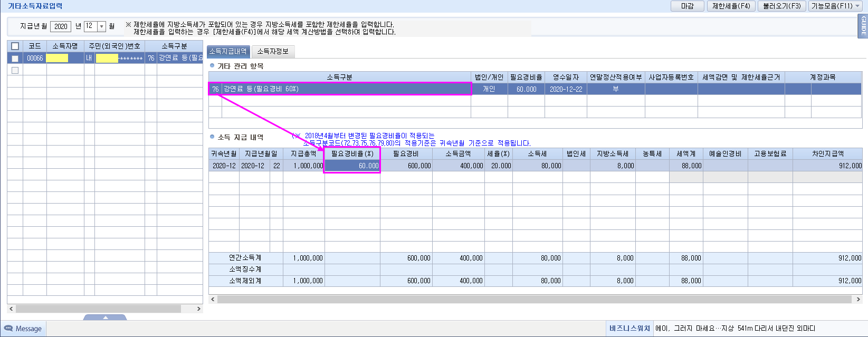The image size is (868, 337).
Task: Expand the collapsed panel with the bottom up-arrow handle
Action: [x=105, y=317]
